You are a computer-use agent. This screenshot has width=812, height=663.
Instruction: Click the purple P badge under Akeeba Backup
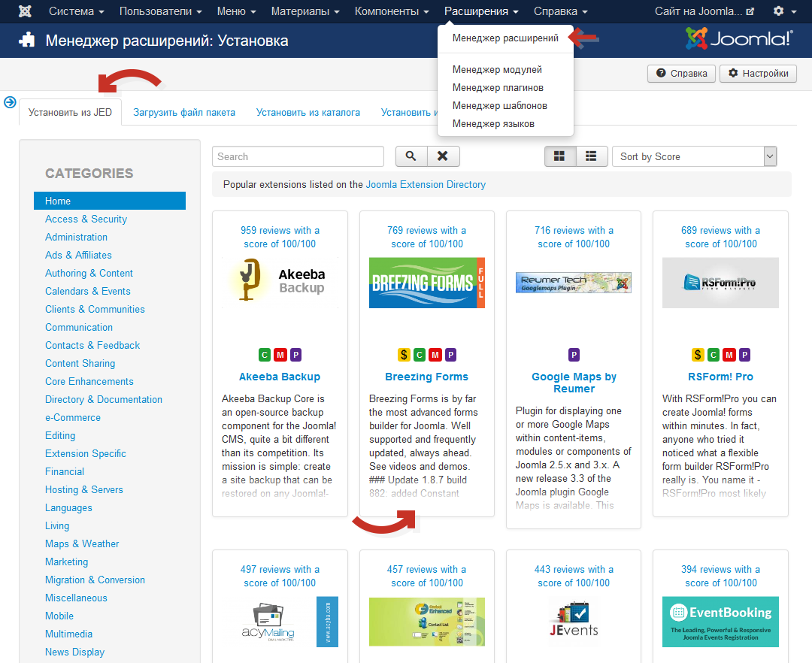click(x=295, y=355)
